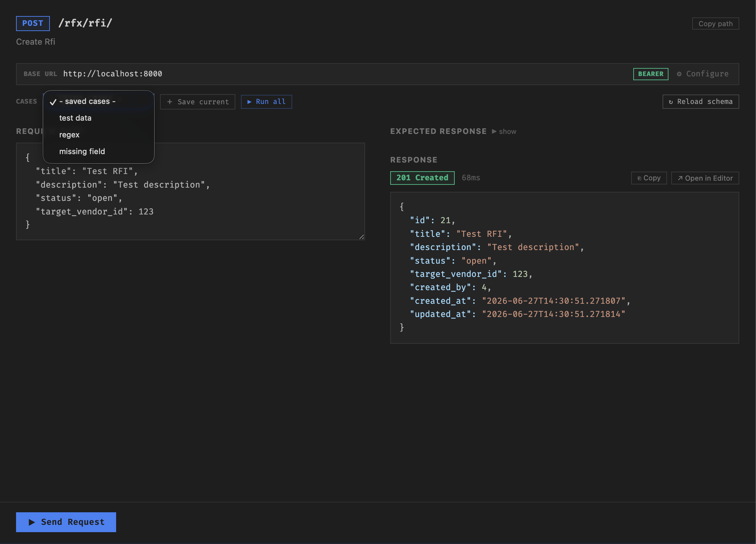Click the POST method badge
The height and width of the screenshot is (544, 756).
[33, 23]
